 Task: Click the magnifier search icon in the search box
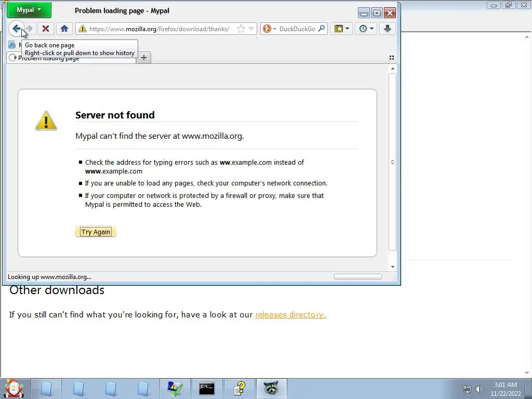[321, 29]
